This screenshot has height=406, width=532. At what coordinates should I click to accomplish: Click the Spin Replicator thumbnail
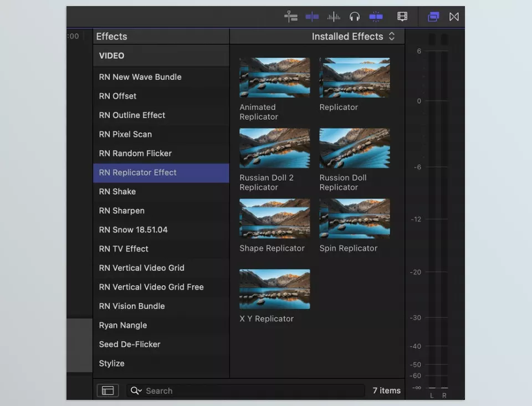coord(355,219)
